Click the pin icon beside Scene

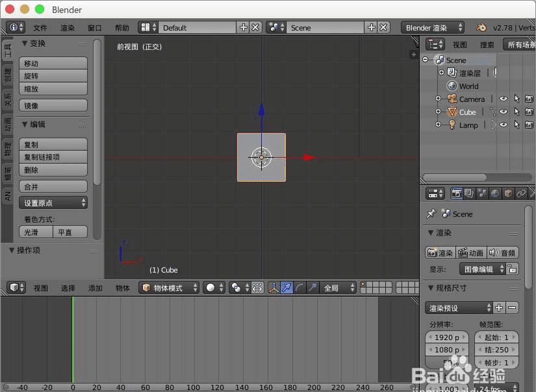click(x=431, y=214)
